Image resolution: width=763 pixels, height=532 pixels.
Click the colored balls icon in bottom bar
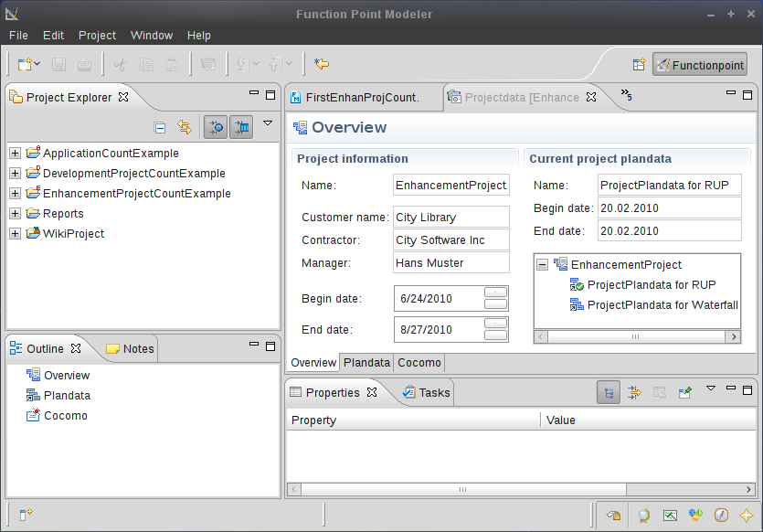tap(695, 515)
